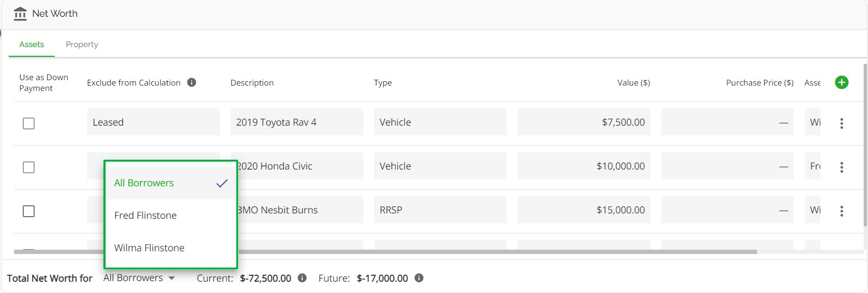868x293 pixels.
Task: Click the info icon next to the Future net worth
Action: pos(419,278)
